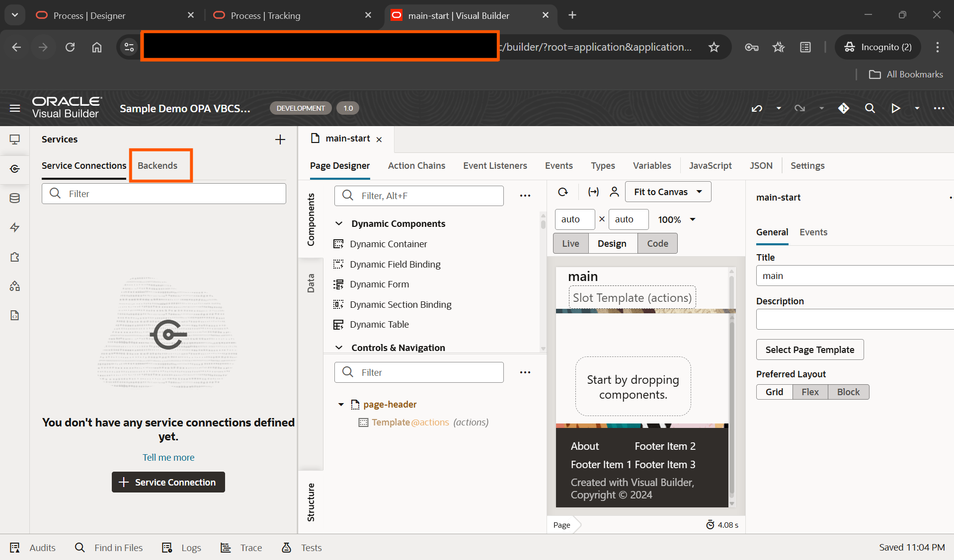The height and width of the screenshot is (560, 954).
Task: Open the Services navigator icon in sidebar
Action: (x=15, y=169)
